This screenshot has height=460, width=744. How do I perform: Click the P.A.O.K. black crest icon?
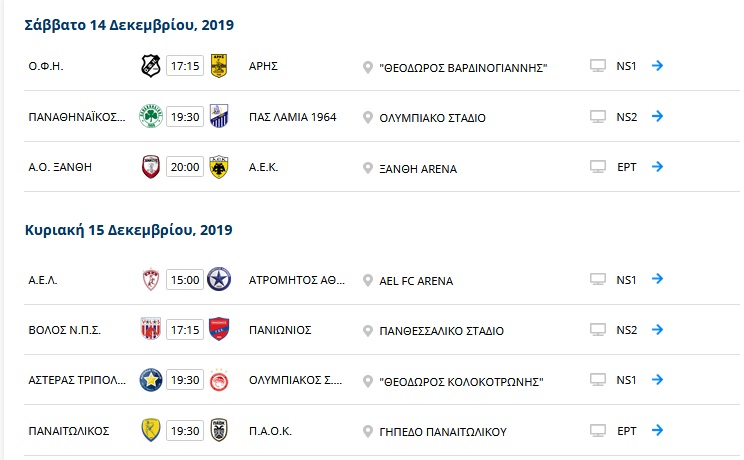pos(219,430)
